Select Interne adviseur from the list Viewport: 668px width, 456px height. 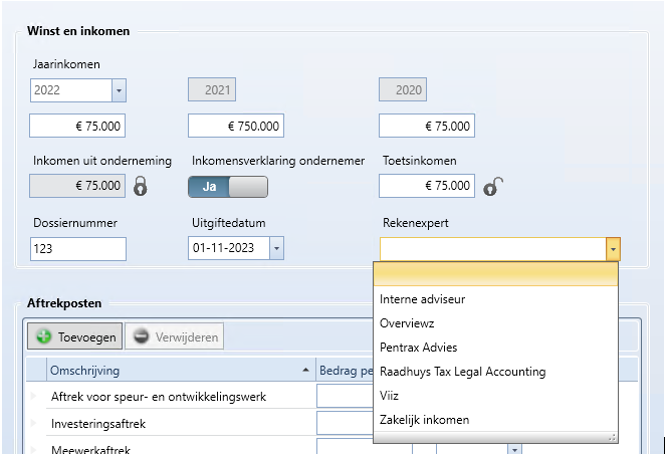point(422,299)
